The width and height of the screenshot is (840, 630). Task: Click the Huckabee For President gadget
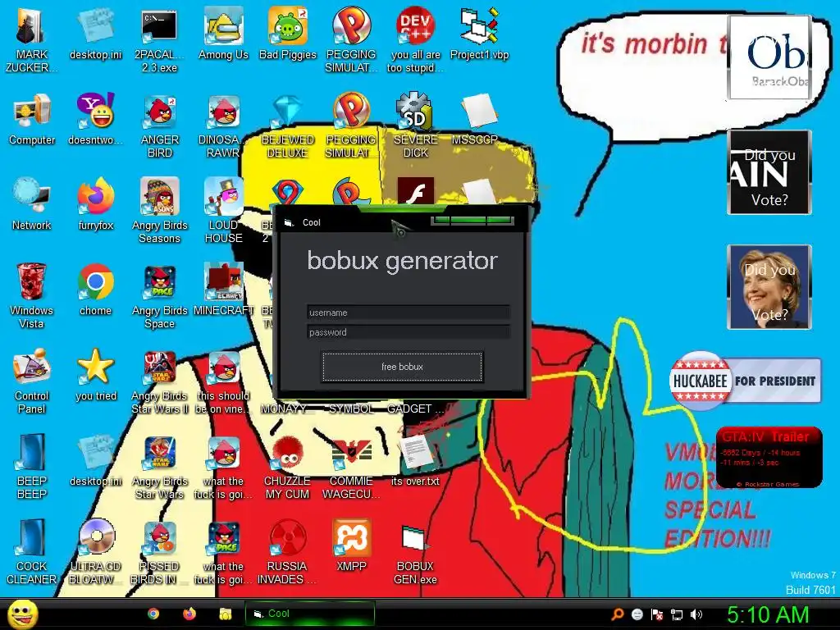(x=745, y=381)
